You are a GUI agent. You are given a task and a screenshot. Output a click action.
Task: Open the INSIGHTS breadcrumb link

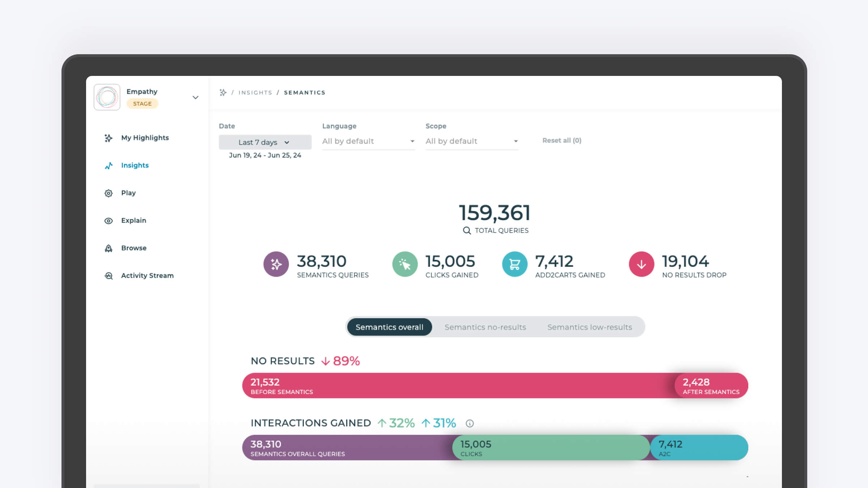(x=255, y=92)
